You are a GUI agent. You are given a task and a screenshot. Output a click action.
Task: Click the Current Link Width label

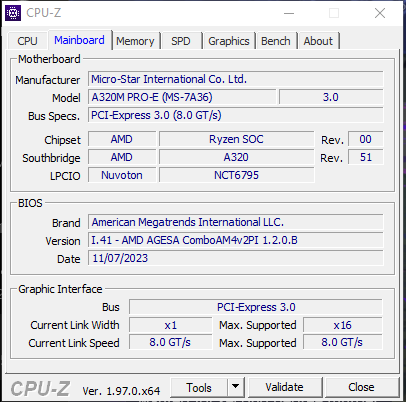coord(75,325)
